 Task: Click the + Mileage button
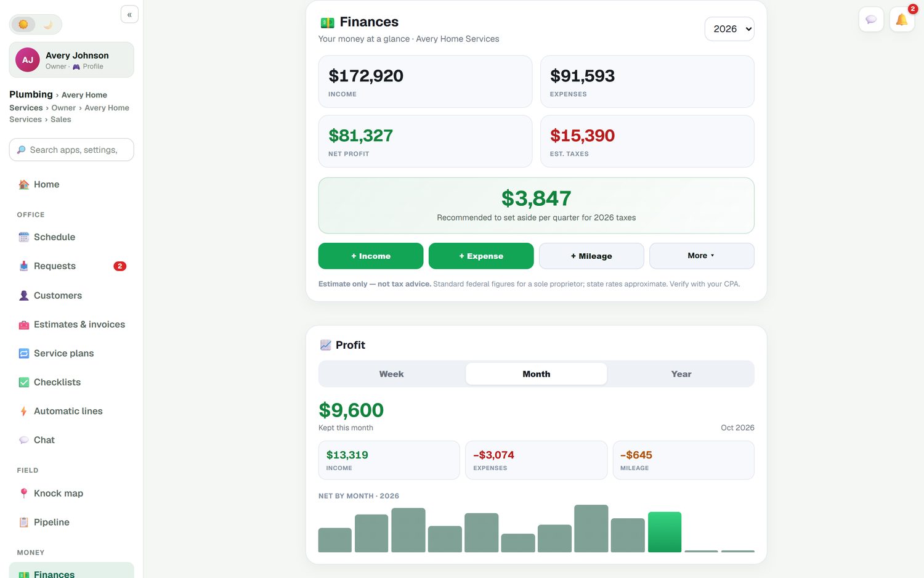pyautogui.click(x=591, y=256)
